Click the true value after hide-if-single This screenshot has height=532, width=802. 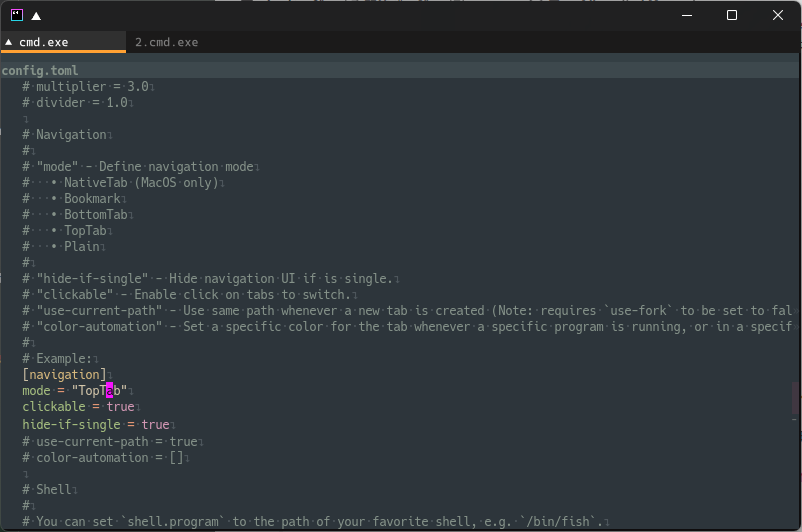pyautogui.click(x=155, y=425)
